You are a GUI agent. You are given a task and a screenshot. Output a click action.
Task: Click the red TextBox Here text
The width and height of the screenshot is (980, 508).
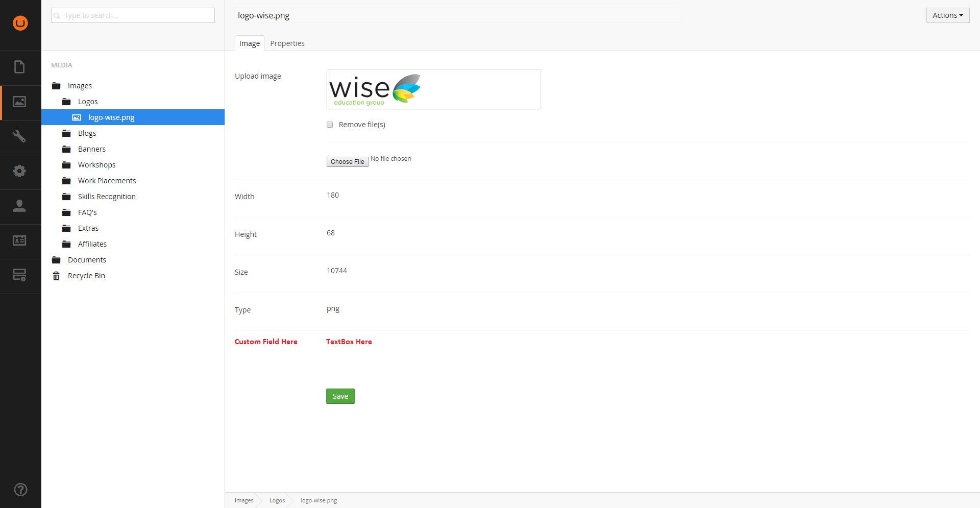349,342
